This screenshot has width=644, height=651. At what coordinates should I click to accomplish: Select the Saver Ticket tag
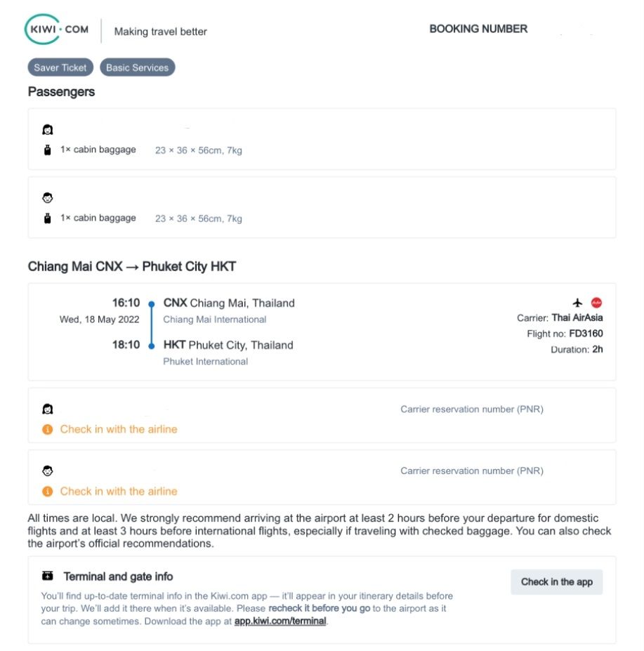coord(60,67)
